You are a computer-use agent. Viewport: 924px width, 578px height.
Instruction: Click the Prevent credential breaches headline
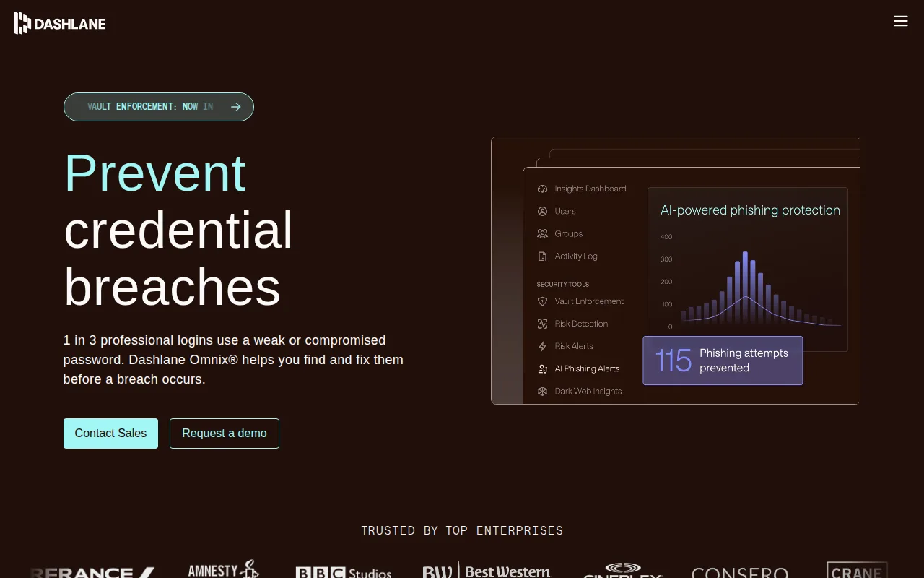point(179,230)
